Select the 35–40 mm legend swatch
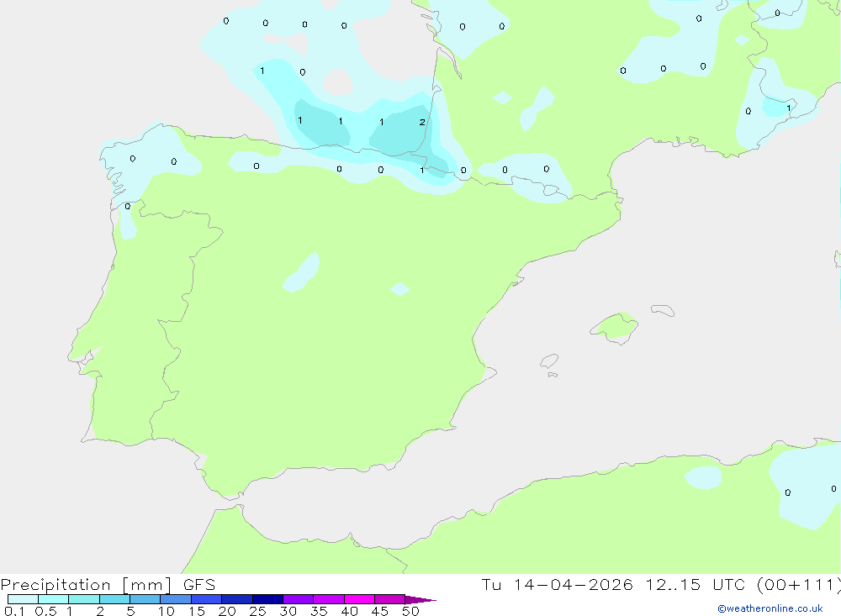Screen dimensions: 841x616 click(329, 599)
